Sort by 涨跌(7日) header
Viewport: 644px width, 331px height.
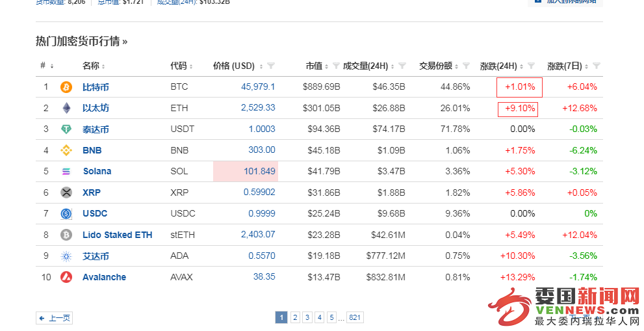(587, 66)
